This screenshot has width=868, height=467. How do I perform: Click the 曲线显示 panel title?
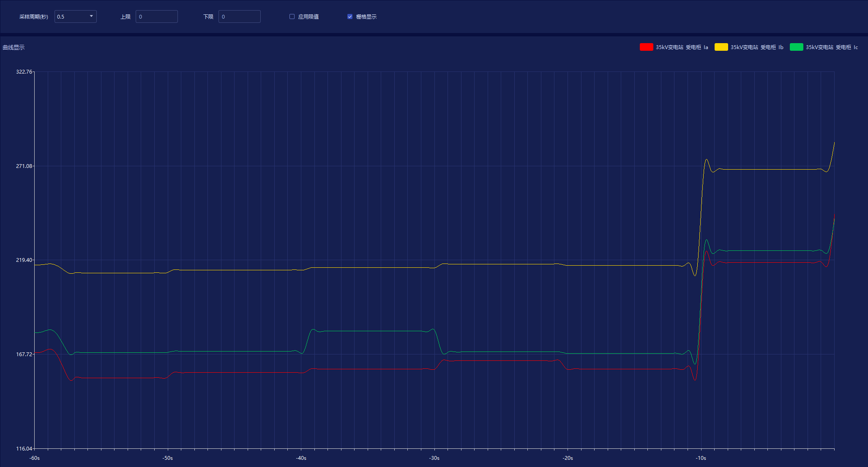pos(14,47)
